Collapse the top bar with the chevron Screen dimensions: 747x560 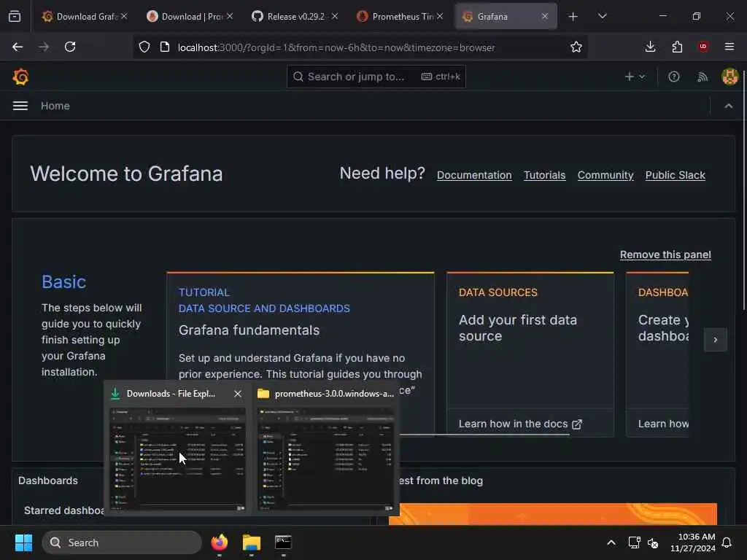(729, 106)
